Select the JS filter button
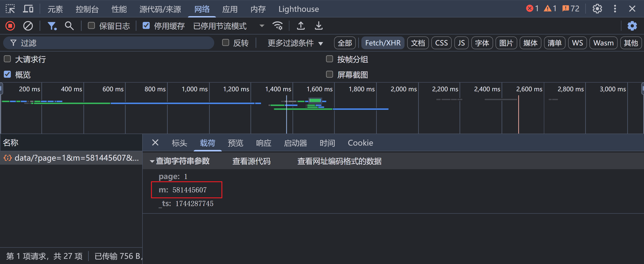Image resolution: width=644 pixels, height=264 pixels. pyautogui.click(x=461, y=43)
